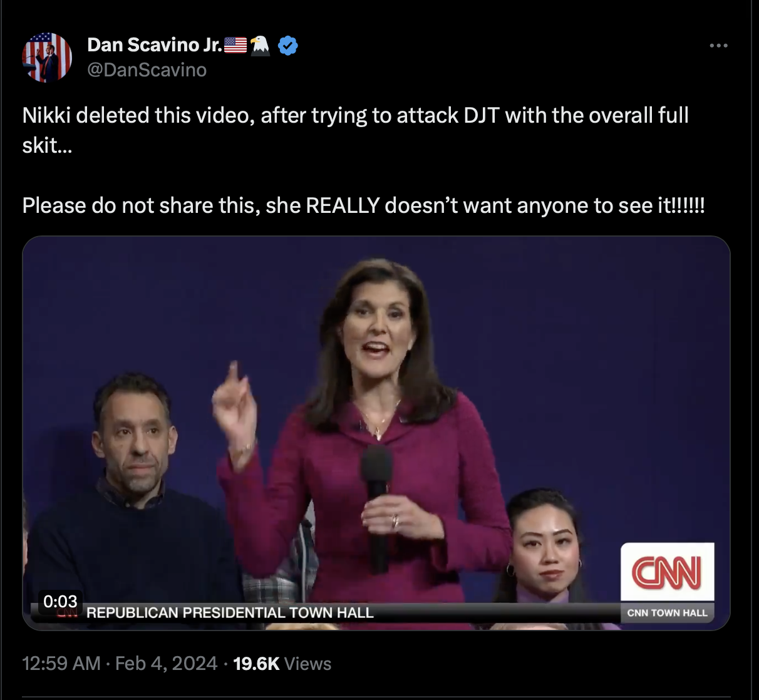Click the Republican Presidential Town Hall banner

pos(230,613)
